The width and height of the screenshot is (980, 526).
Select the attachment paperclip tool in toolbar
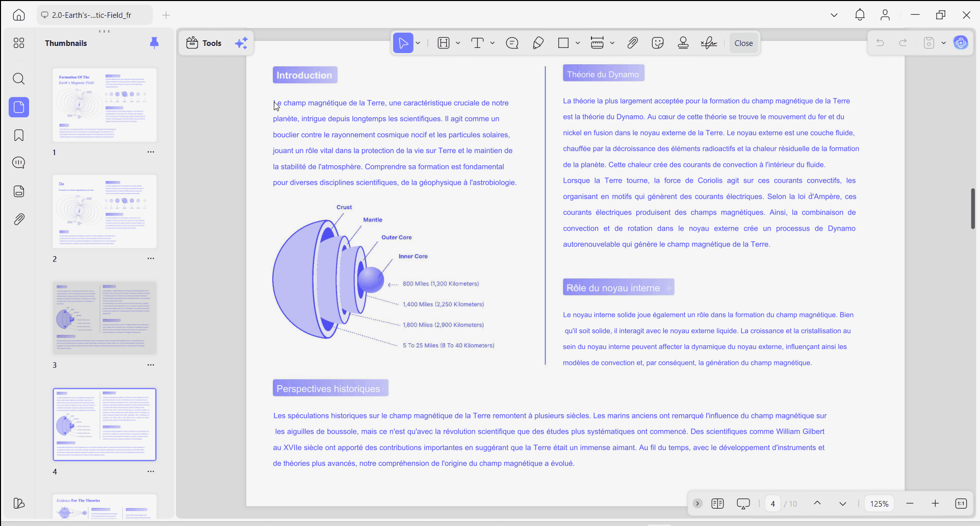click(632, 43)
